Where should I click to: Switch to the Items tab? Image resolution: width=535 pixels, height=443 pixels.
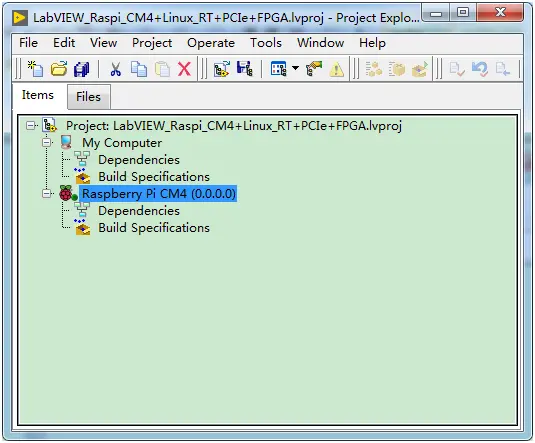[x=38, y=95]
